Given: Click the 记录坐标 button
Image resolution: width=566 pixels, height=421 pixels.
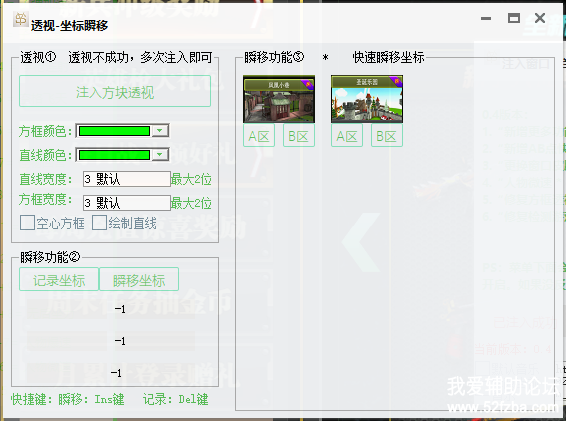Looking at the screenshot, I should [59, 279].
